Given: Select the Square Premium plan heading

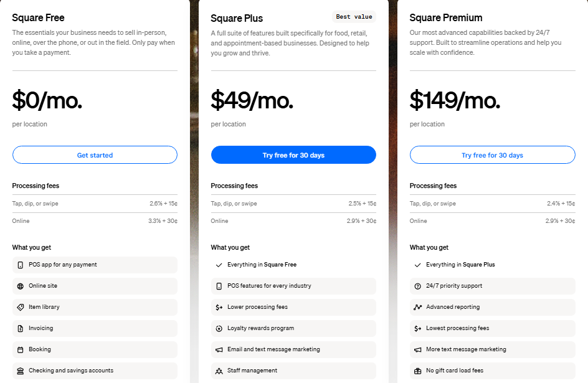Looking at the screenshot, I should (x=446, y=17).
